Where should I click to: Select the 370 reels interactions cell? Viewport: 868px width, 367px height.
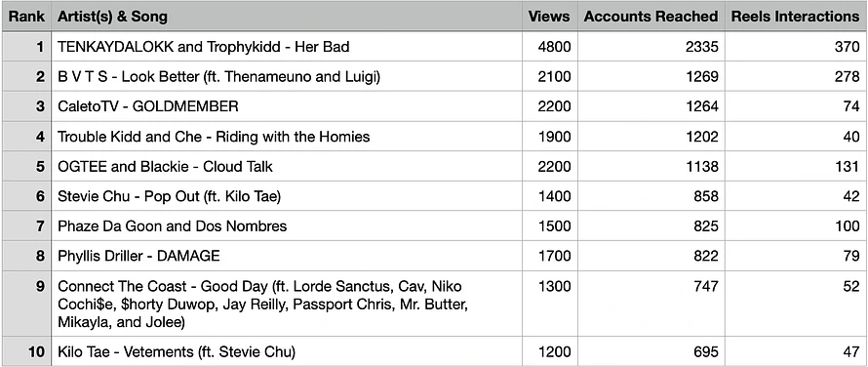(796, 47)
